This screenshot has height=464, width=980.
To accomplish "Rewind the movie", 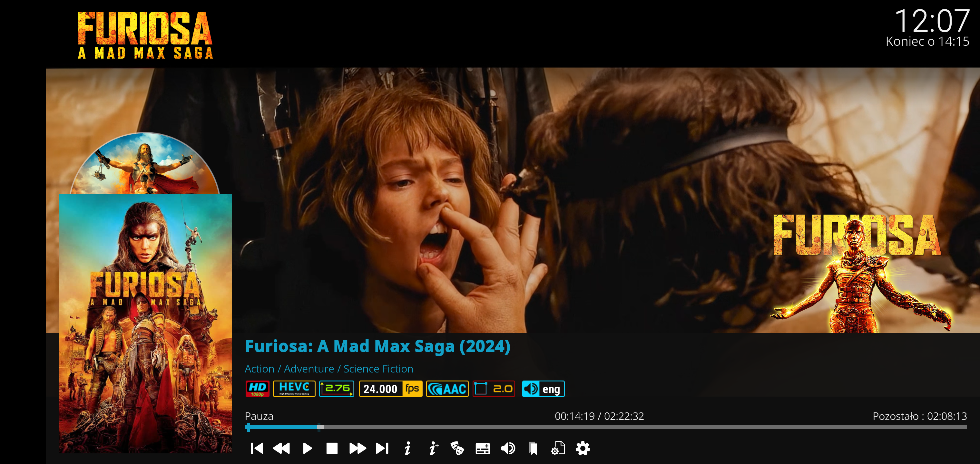I will pyautogui.click(x=281, y=449).
